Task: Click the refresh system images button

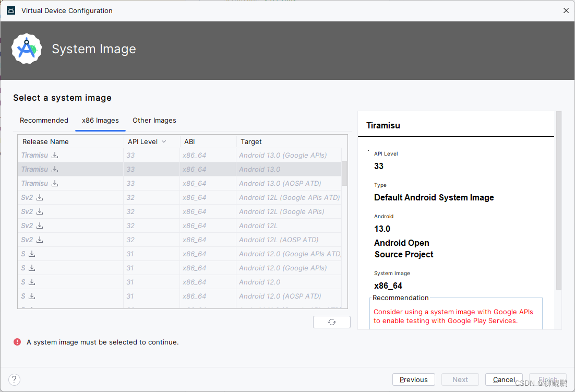Action: coord(331,322)
